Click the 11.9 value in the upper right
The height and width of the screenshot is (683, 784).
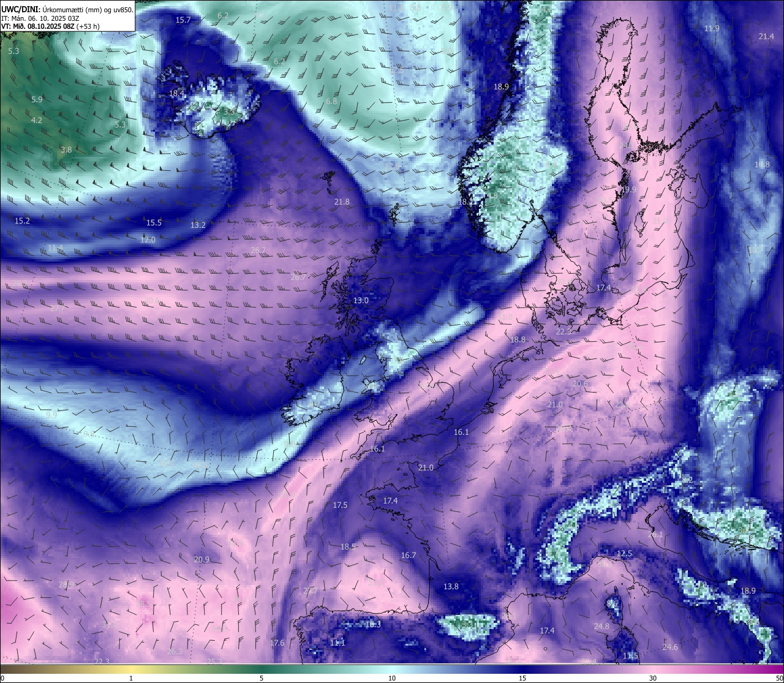coord(712,29)
